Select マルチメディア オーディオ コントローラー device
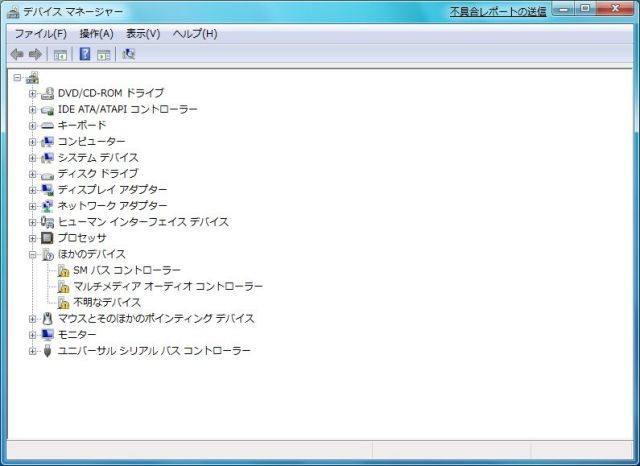Viewport: 640px width, 466px height. [168, 287]
